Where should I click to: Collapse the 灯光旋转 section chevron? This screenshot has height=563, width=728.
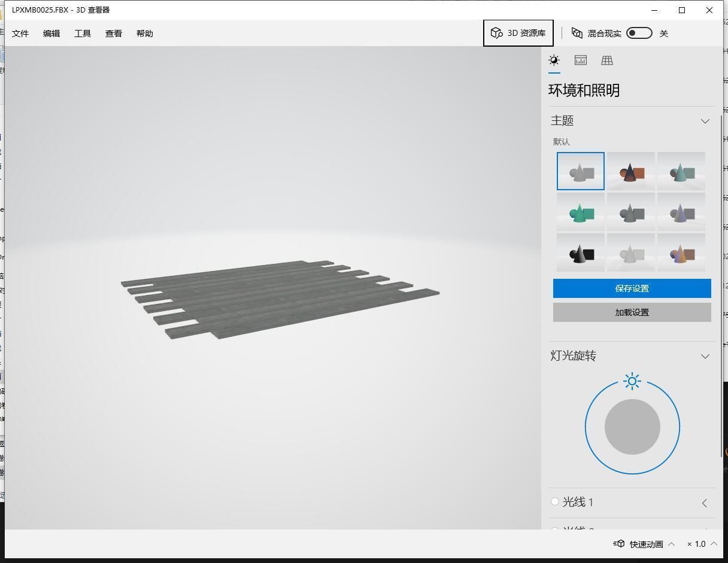coord(705,356)
